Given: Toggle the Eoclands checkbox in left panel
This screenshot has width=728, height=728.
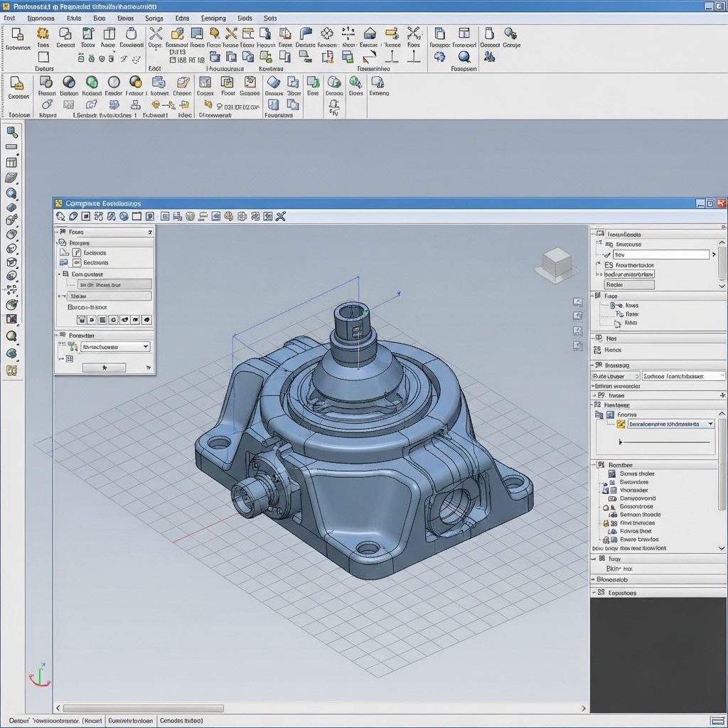Looking at the screenshot, I should (x=77, y=252).
